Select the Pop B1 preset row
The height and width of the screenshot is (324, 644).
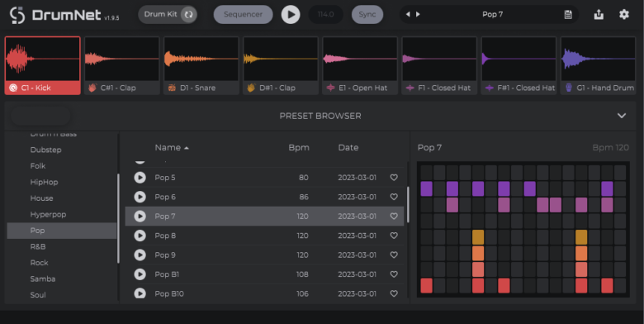(x=264, y=274)
